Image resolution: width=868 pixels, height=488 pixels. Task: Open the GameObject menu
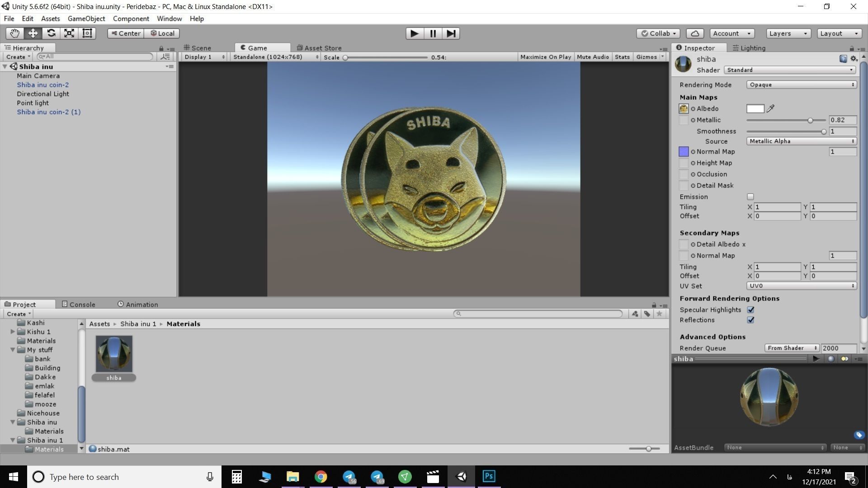click(x=86, y=19)
